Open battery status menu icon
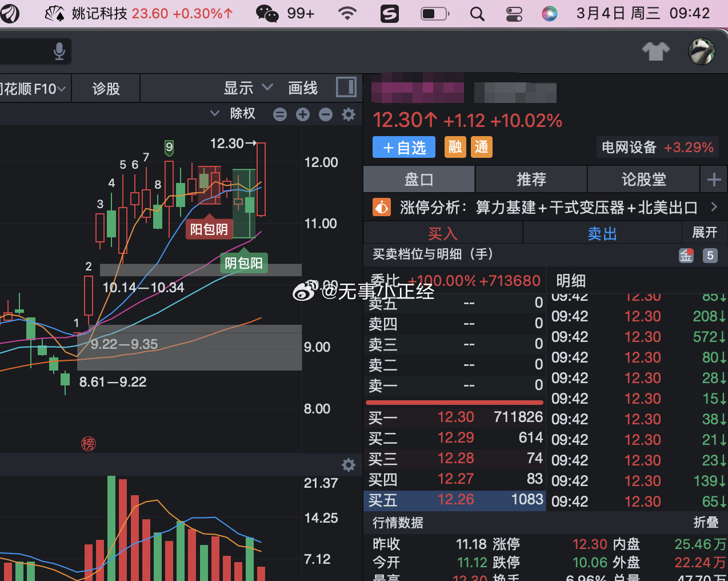Viewport: 728px width, 581px height. click(x=435, y=13)
